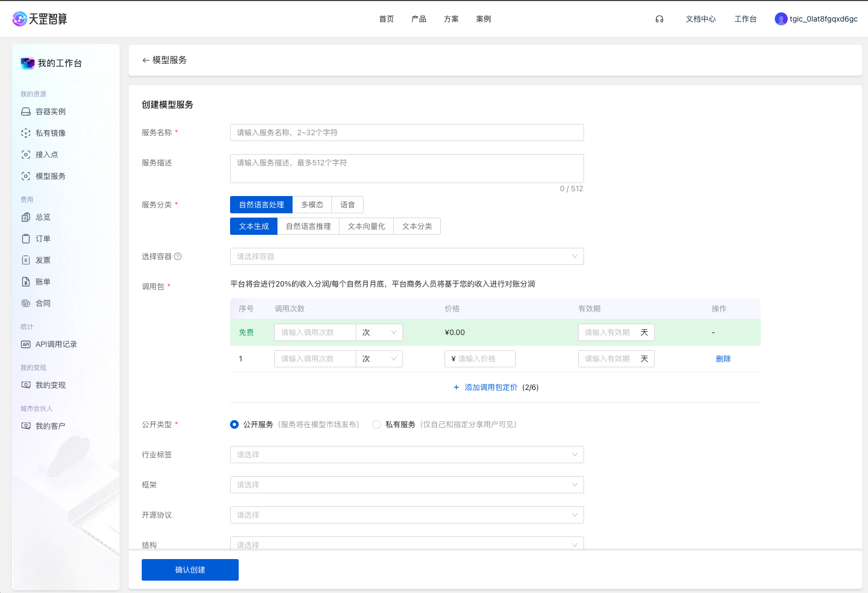868x593 pixels.
Task: Click the 我的变现 sidebar label
Action: 51,385
